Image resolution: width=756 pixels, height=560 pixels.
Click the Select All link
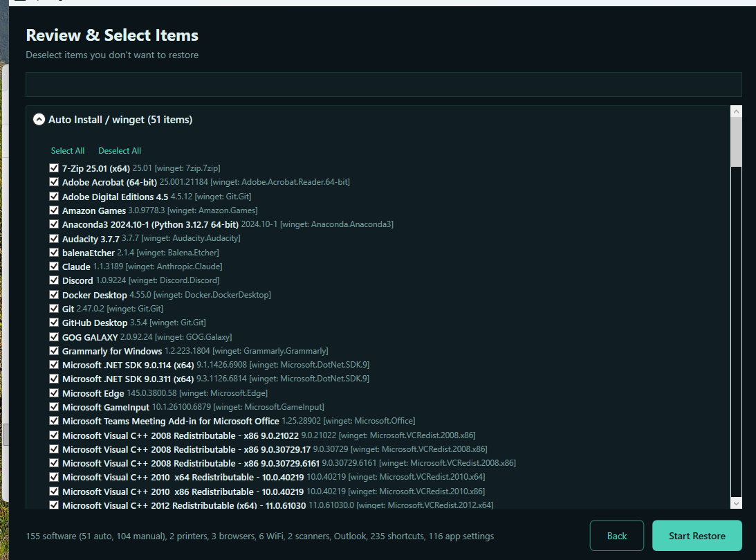68,151
